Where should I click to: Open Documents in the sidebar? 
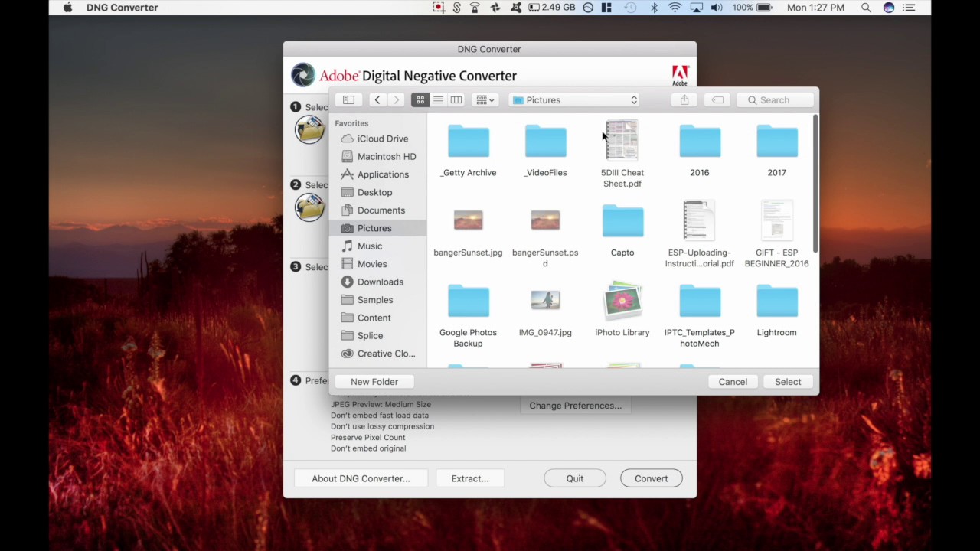(x=378, y=210)
